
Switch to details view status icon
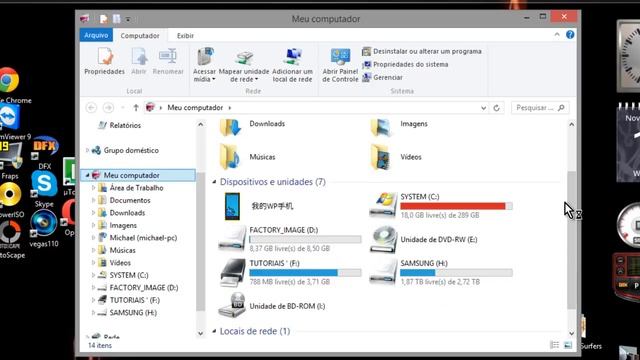point(555,345)
